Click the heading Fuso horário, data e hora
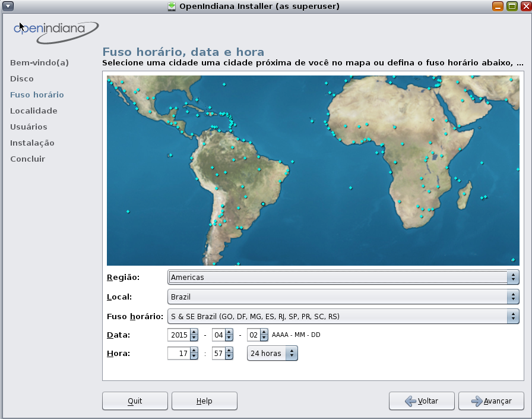This screenshot has height=419, width=532. [x=183, y=52]
